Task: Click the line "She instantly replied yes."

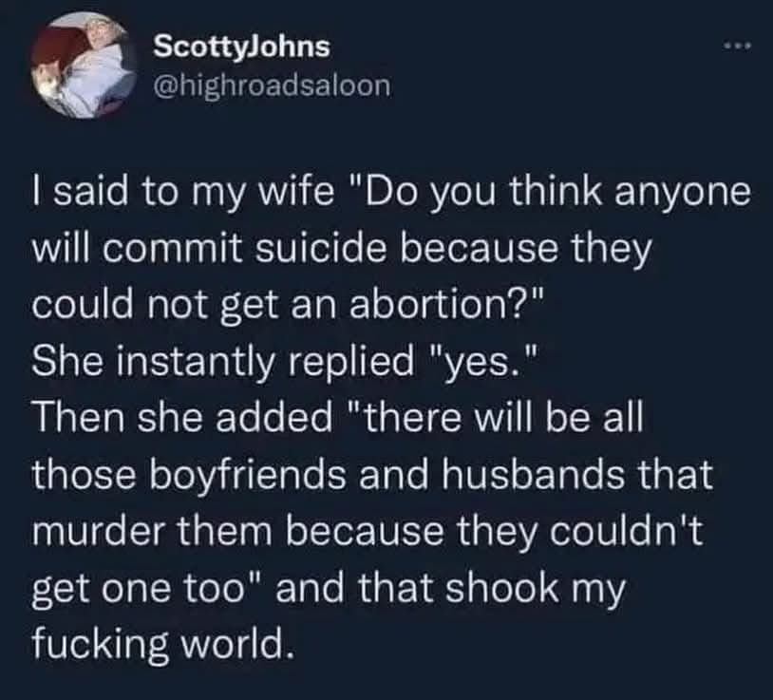Action: [x=284, y=361]
